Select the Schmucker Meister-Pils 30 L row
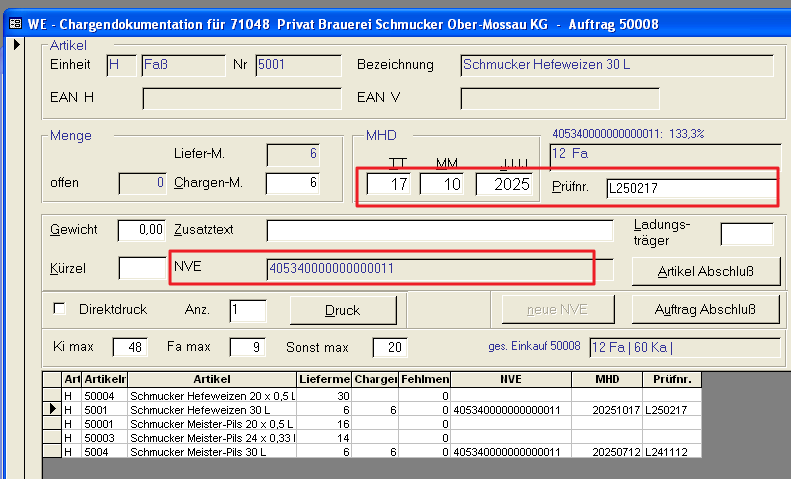The image size is (791, 479). click(212, 451)
